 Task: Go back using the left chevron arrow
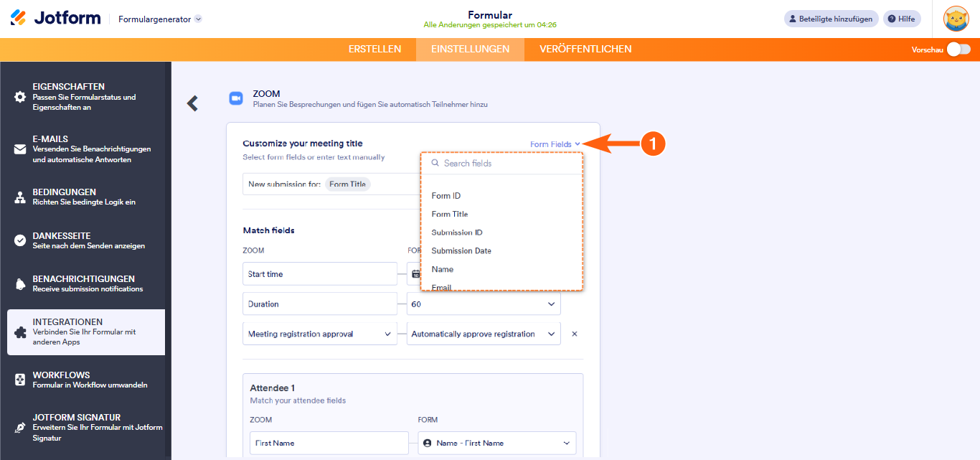coord(192,103)
